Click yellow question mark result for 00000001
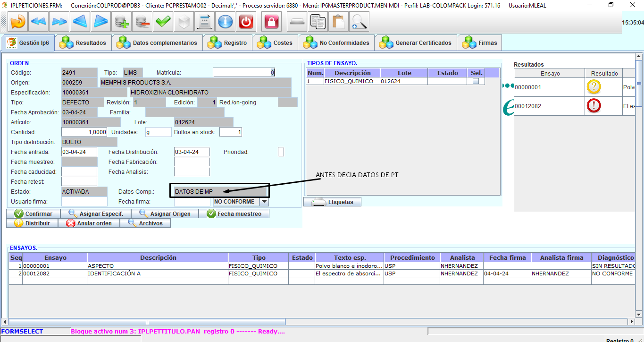Image resolution: width=644 pixels, height=342 pixels. [594, 87]
